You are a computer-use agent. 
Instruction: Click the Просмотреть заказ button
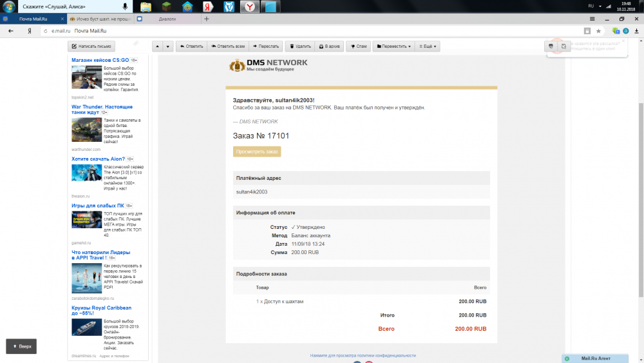256,152
